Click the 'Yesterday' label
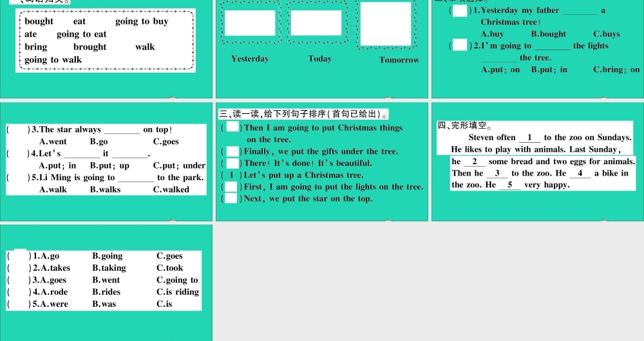This screenshot has height=341, width=644. point(250,59)
